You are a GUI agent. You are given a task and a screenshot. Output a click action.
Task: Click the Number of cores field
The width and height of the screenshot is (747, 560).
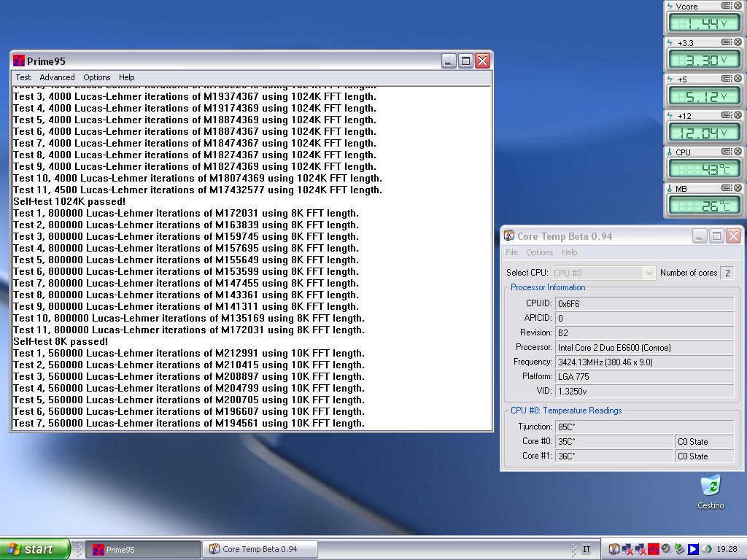[x=727, y=273]
